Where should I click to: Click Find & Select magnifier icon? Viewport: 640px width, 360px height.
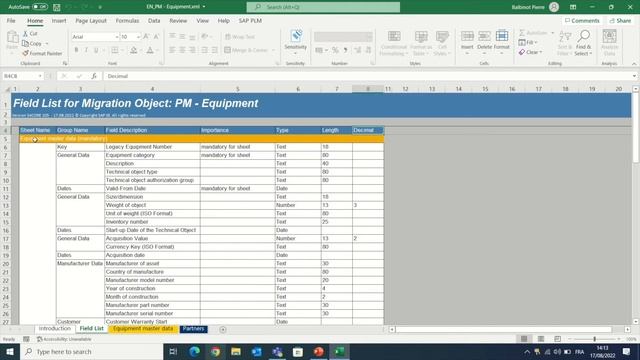tap(584, 37)
